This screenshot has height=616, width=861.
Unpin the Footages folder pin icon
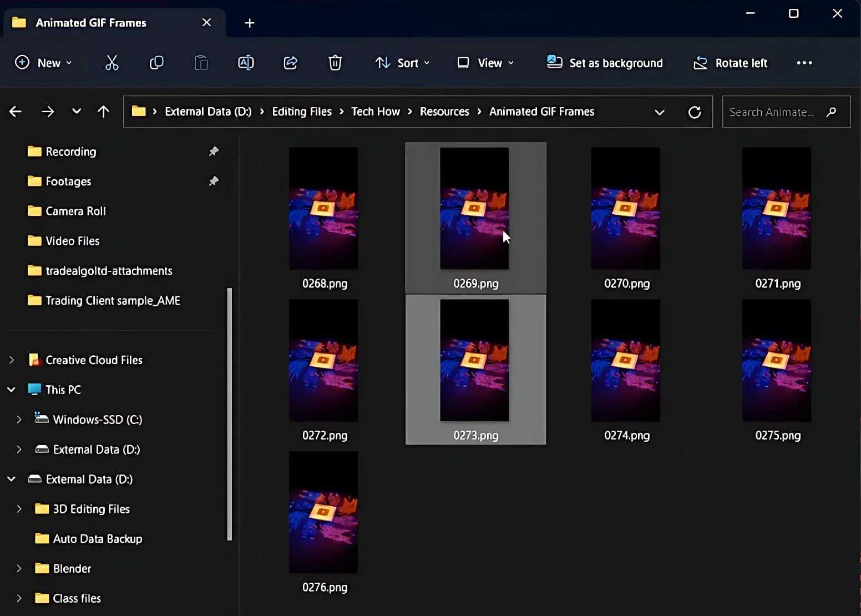[x=214, y=181]
